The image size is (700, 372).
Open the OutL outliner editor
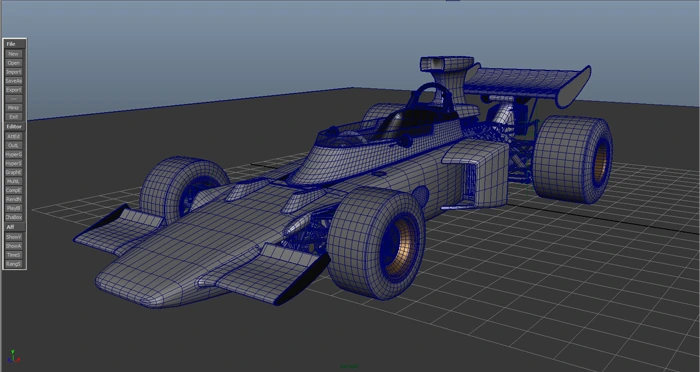pos(13,145)
